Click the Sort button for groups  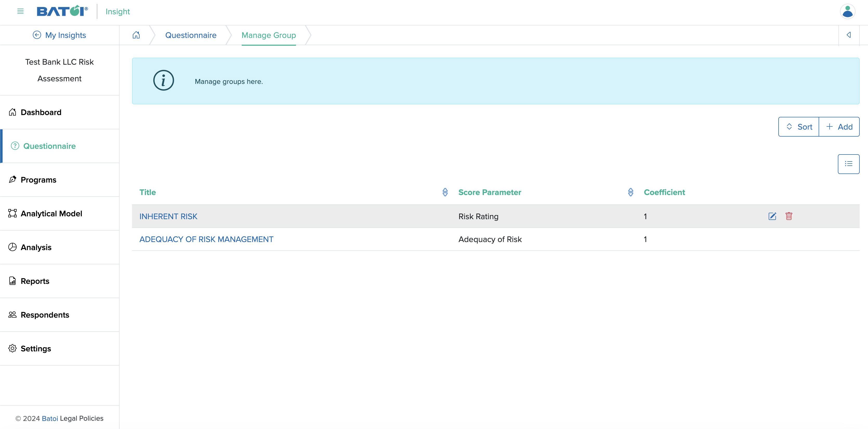(799, 127)
